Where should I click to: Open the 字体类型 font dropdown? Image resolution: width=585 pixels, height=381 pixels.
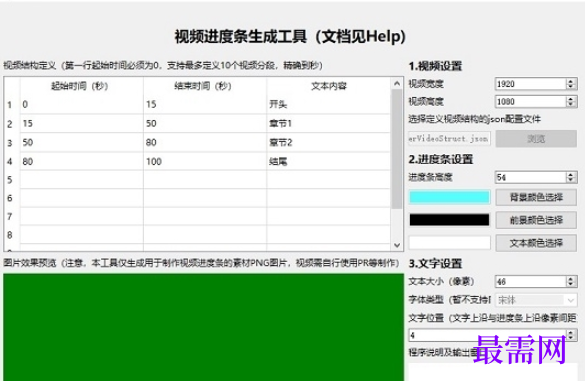pos(536,300)
